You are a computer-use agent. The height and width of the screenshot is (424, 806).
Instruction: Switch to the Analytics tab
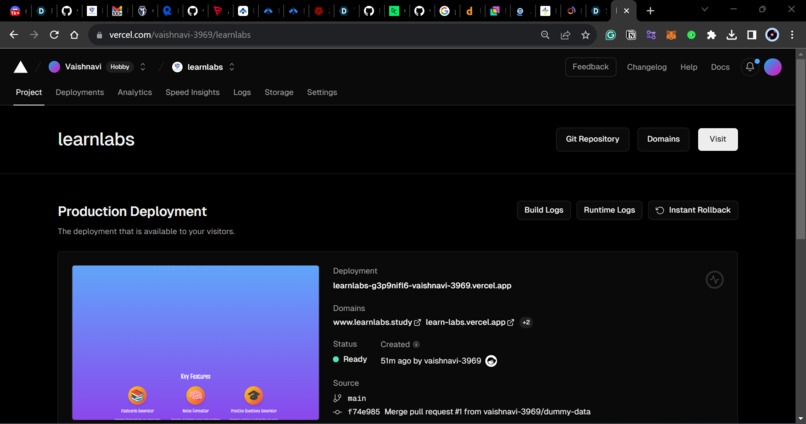click(135, 93)
